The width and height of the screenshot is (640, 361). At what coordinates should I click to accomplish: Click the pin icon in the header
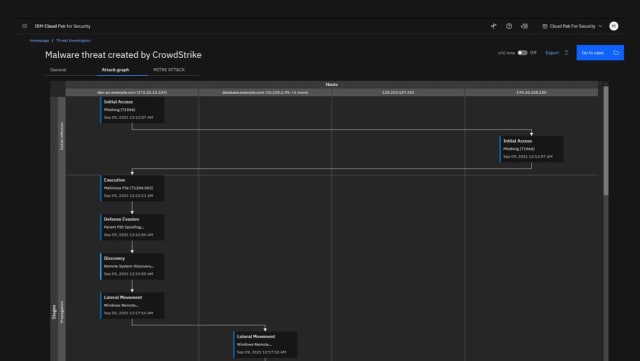click(x=493, y=26)
